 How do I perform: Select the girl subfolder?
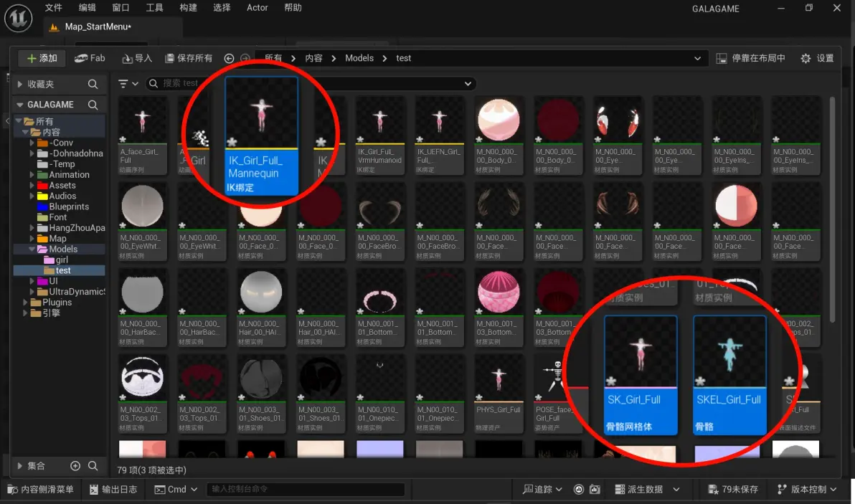56,260
